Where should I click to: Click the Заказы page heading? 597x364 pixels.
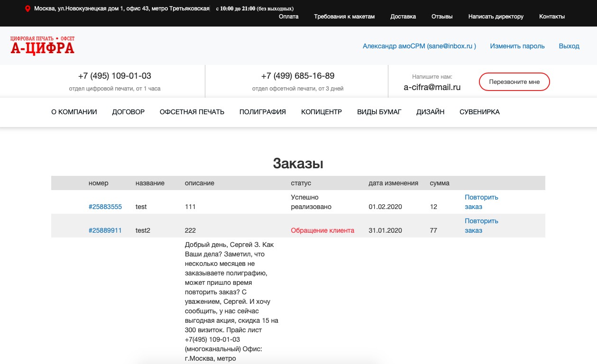[298, 164]
